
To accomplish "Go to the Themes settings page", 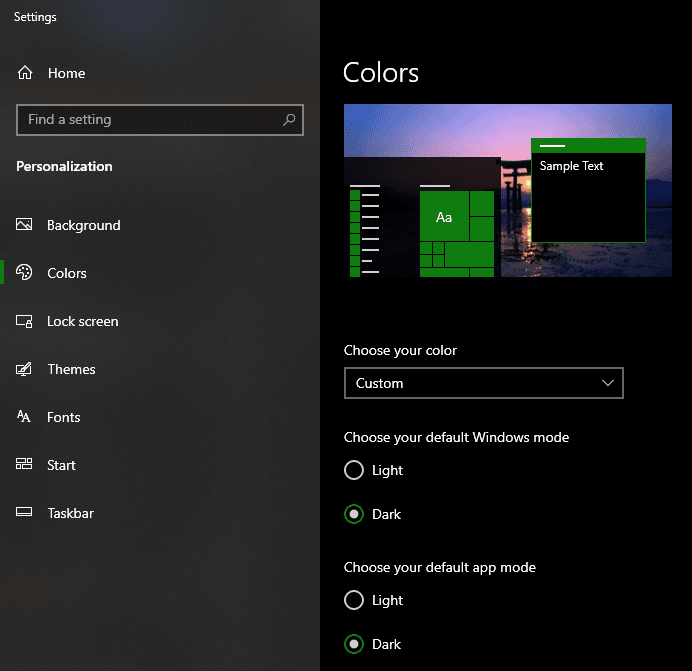I will click(71, 369).
